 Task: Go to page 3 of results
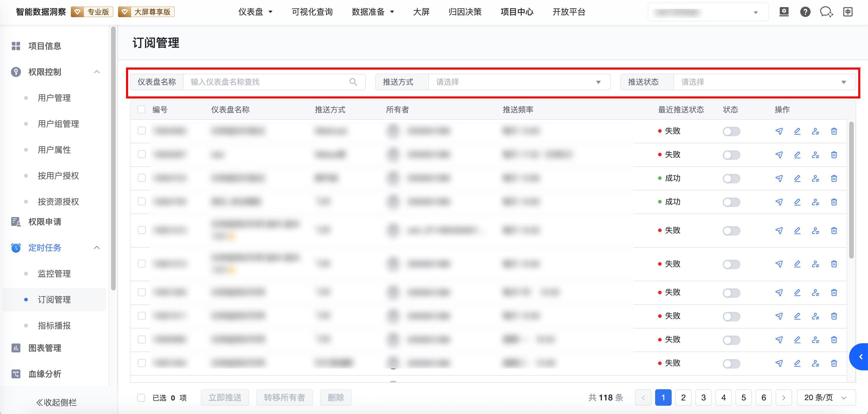[x=703, y=397]
